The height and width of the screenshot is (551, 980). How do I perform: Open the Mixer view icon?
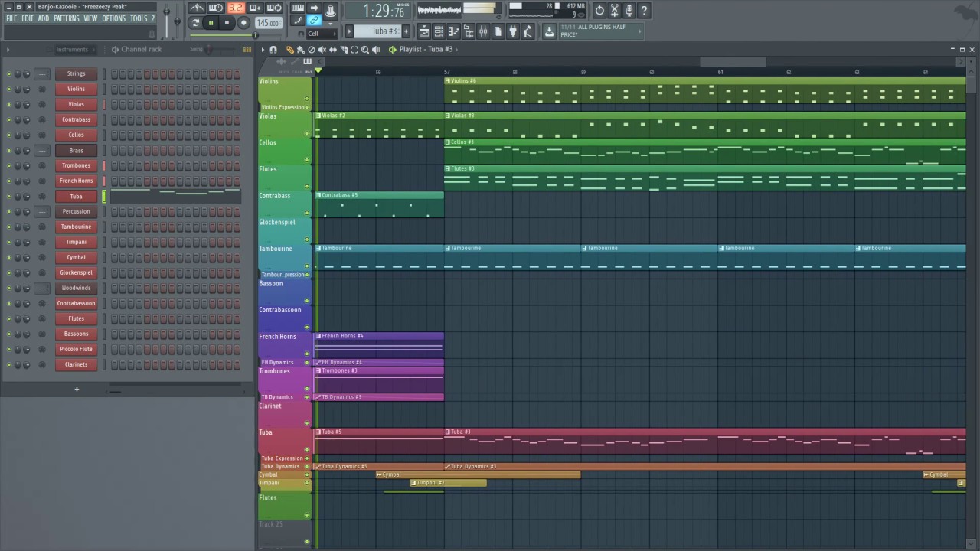pos(483,31)
